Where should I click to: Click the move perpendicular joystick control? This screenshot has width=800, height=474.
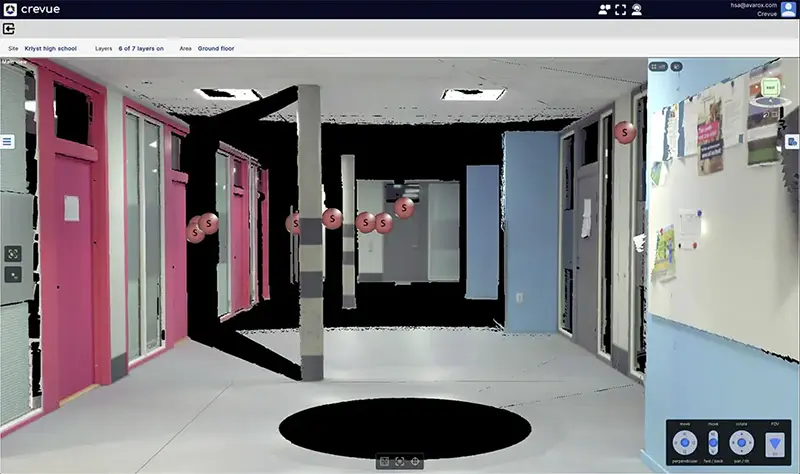point(685,442)
